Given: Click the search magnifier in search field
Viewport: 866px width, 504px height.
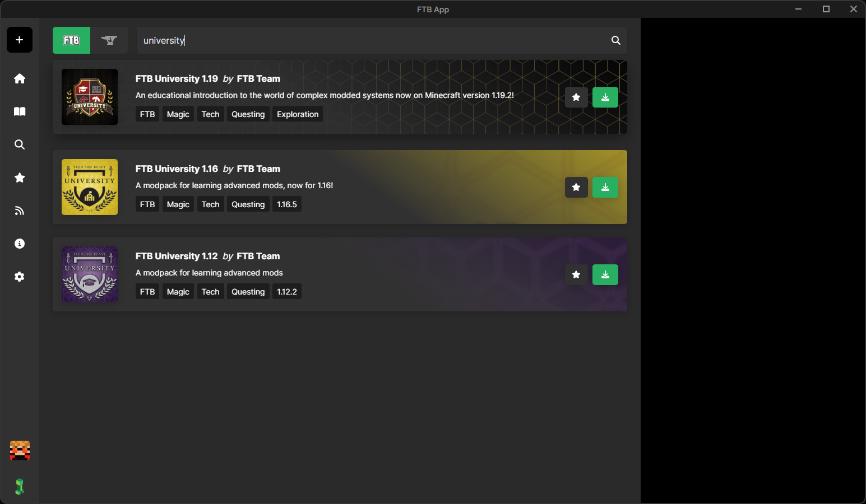Looking at the screenshot, I should 615,40.
